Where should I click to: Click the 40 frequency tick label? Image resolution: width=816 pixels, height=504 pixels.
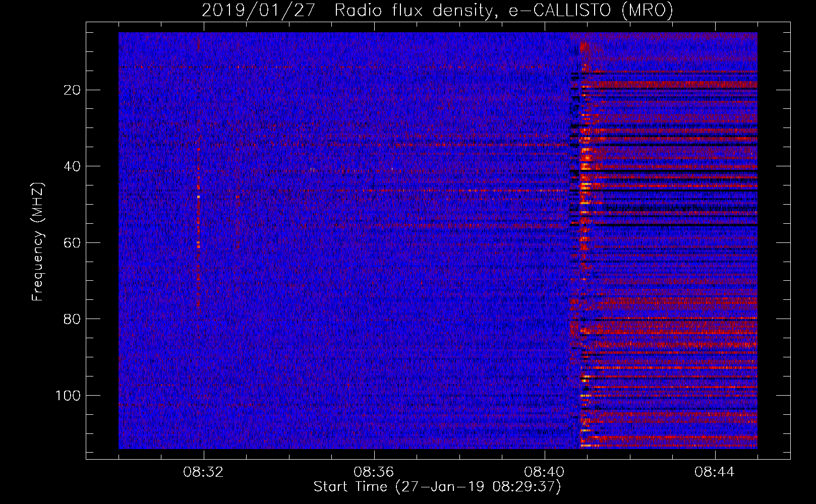click(x=72, y=166)
